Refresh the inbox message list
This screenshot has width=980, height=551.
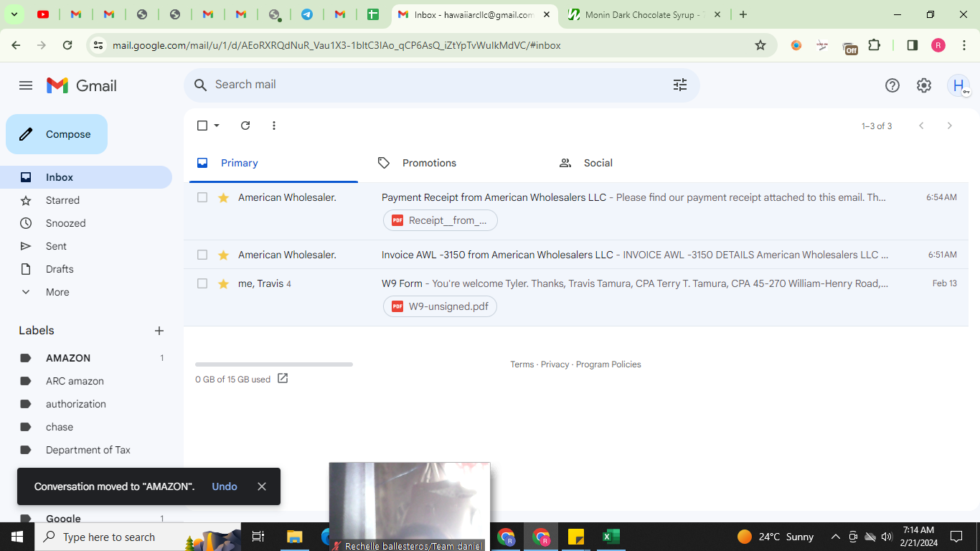[245, 126]
